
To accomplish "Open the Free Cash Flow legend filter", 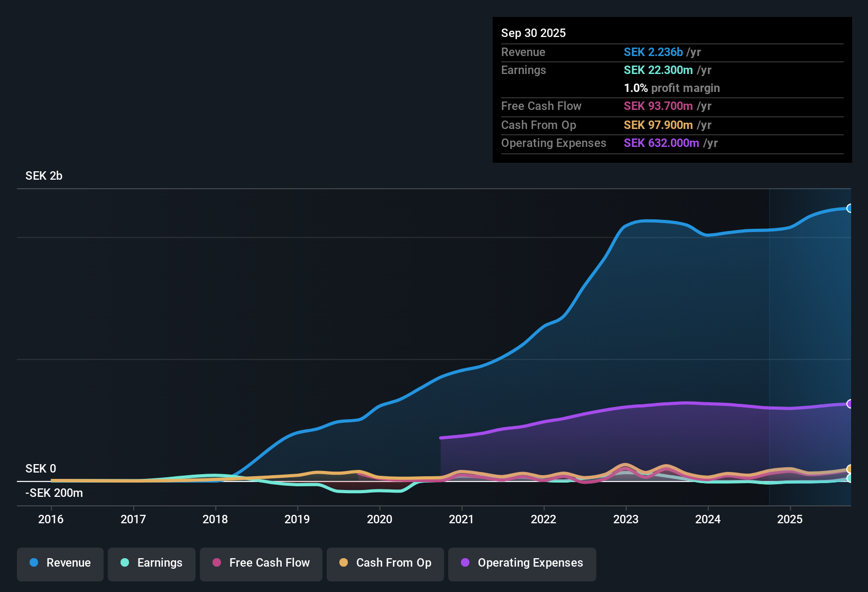I will (261, 563).
